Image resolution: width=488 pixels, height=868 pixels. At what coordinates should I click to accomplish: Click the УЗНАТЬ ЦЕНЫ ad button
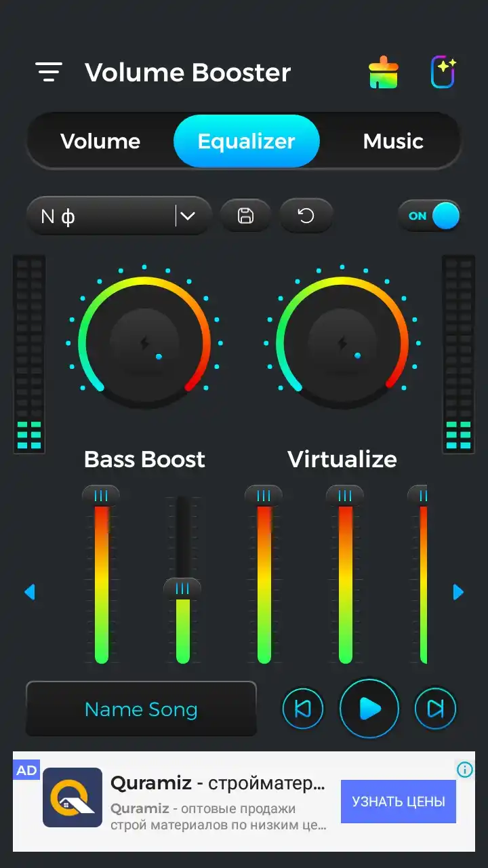tap(399, 802)
